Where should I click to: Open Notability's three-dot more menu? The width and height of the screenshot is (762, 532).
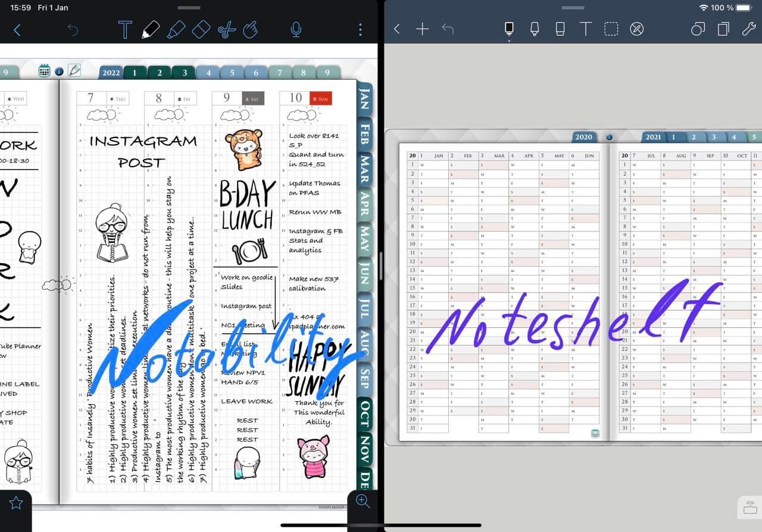[360, 30]
